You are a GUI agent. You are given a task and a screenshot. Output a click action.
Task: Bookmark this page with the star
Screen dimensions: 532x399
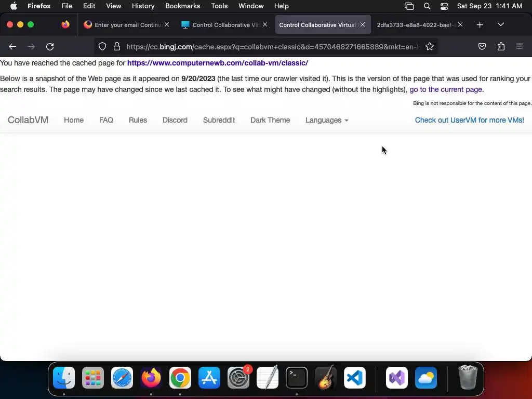point(430,47)
